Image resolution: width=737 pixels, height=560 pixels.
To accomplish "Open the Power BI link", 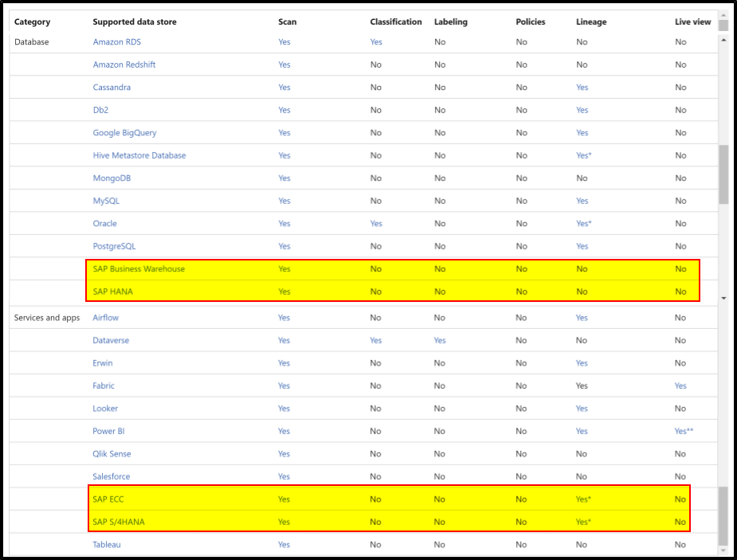I will coord(108,431).
